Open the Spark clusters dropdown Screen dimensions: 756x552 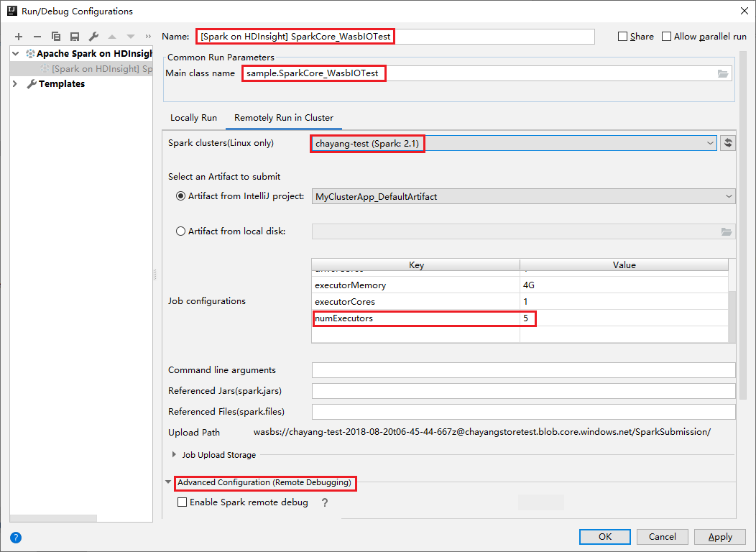coord(711,142)
